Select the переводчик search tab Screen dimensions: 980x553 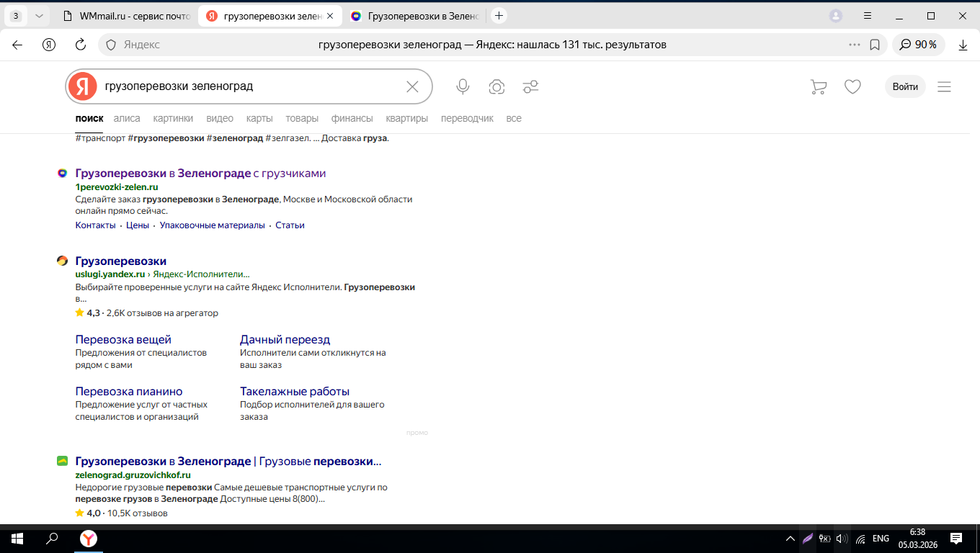point(467,118)
